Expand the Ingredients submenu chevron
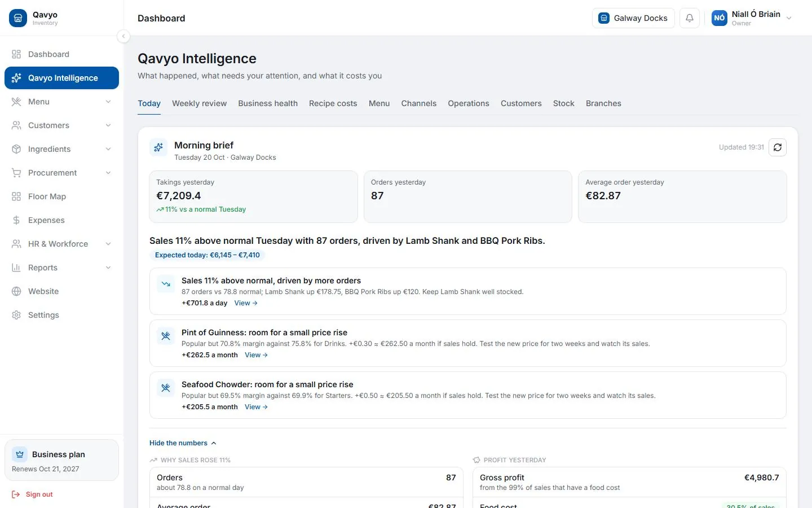This screenshot has height=508, width=812. pos(108,149)
